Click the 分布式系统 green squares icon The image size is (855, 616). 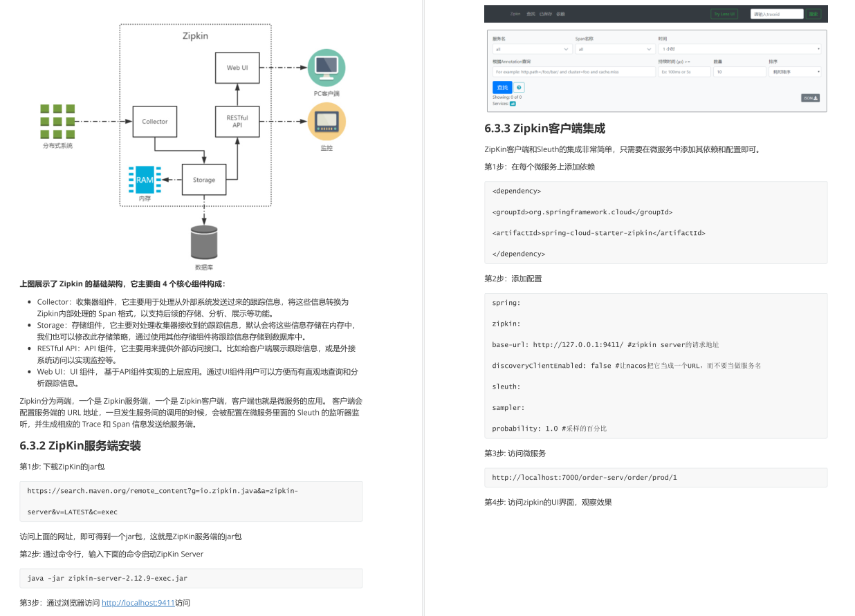coord(58,121)
